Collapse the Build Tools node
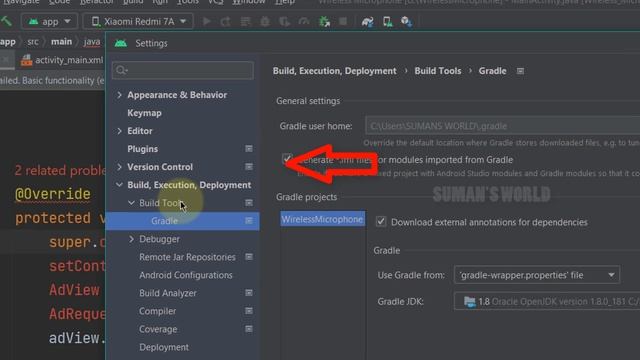The height and width of the screenshot is (360, 640). (131, 203)
